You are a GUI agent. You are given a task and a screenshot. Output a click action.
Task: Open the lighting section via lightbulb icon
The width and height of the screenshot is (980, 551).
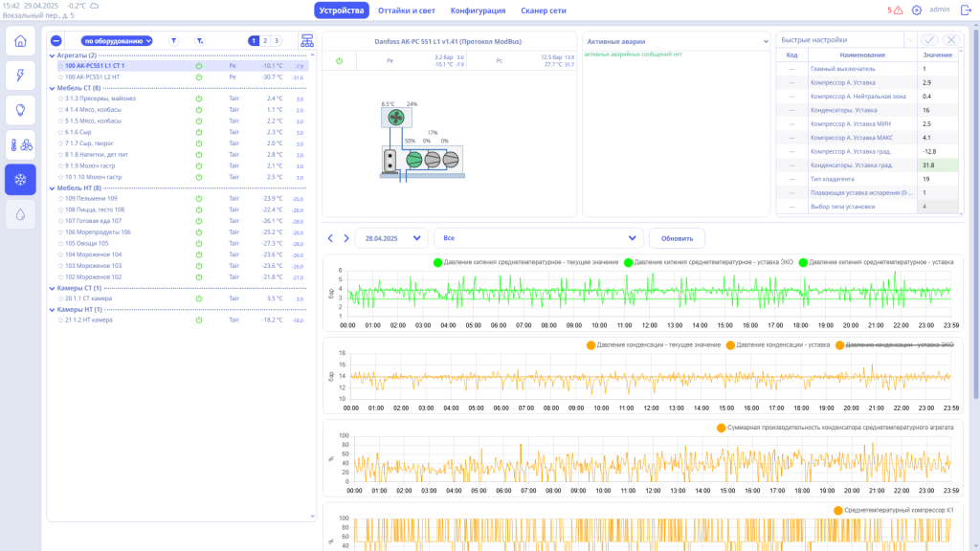(20, 109)
